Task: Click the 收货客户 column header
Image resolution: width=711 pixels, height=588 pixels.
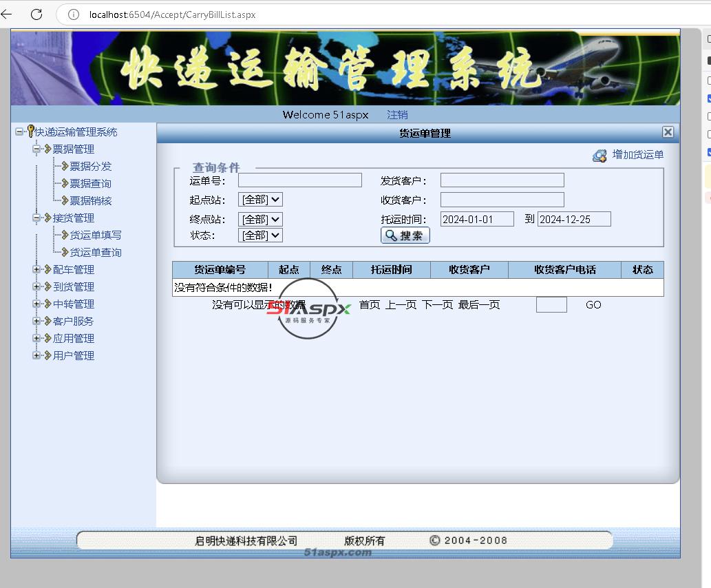Action: click(x=469, y=269)
